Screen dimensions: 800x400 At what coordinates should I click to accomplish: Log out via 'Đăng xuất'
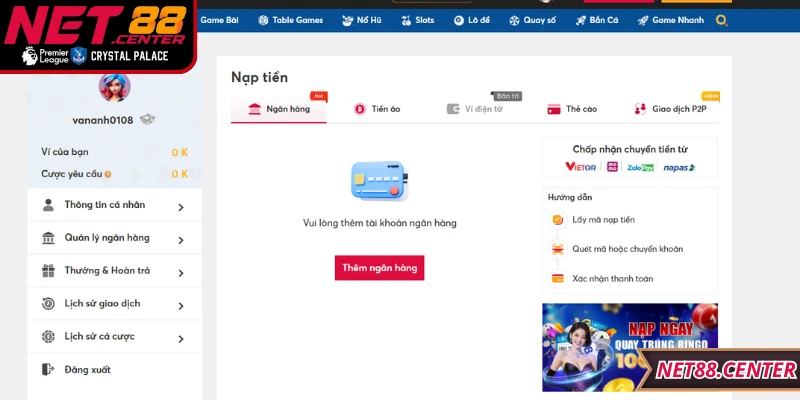tap(87, 370)
